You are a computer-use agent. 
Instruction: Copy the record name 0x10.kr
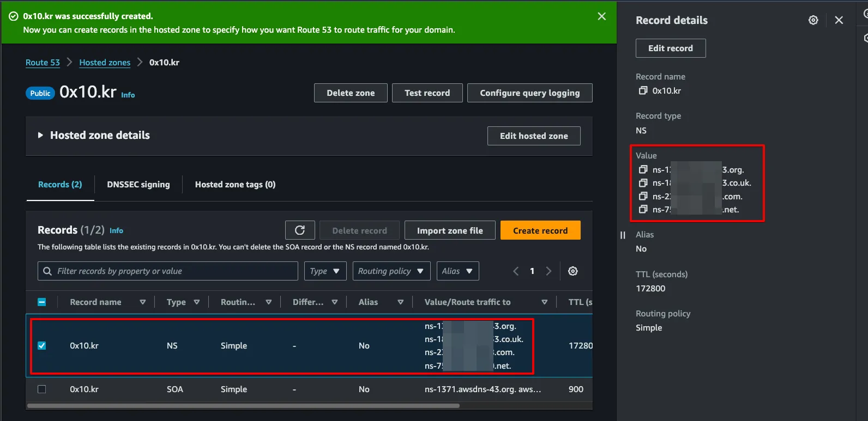pyautogui.click(x=643, y=90)
